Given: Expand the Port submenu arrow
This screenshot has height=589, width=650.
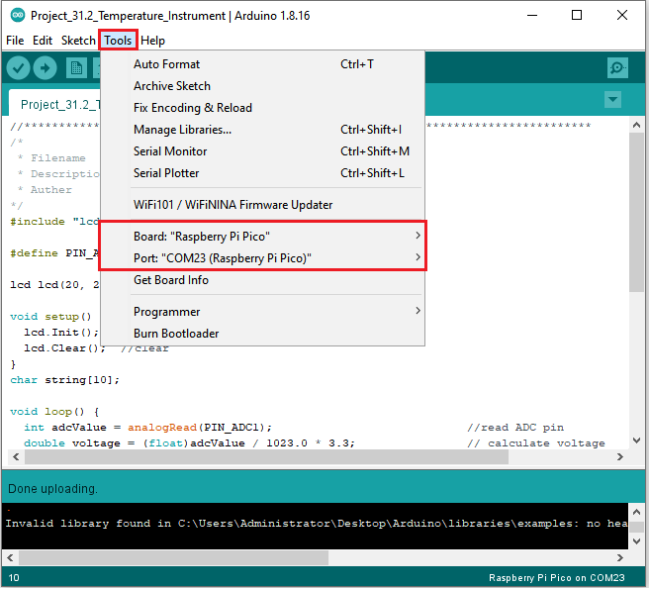Looking at the screenshot, I should coord(418,257).
